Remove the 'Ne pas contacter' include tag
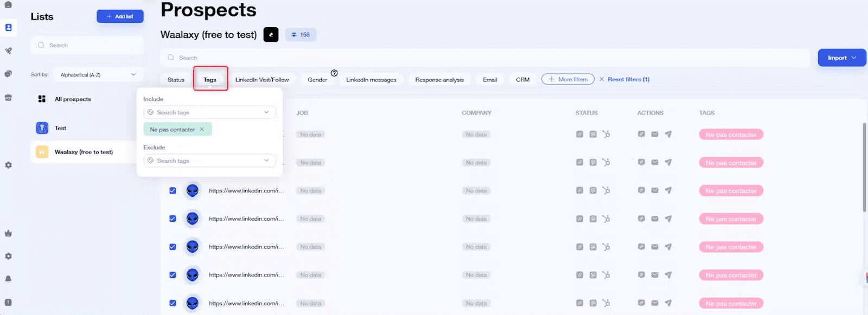Screen dimensions: 868x315 pos(202,130)
